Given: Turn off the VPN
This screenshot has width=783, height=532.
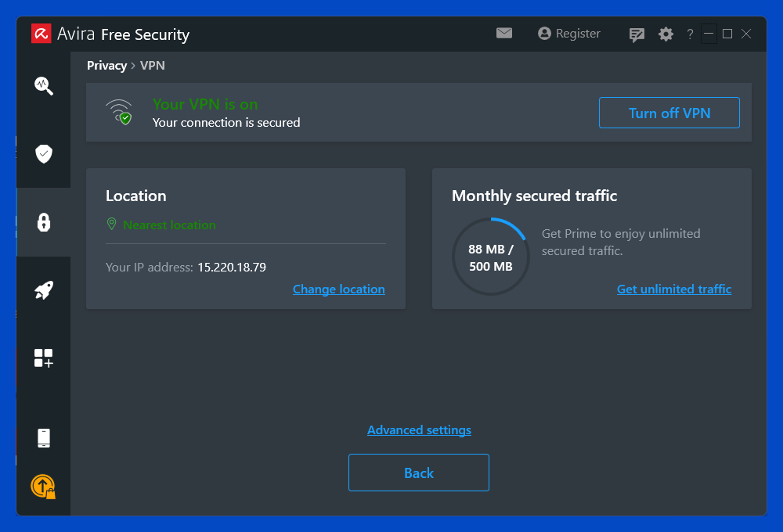Looking at the screenshot, I should coord(669,113).
